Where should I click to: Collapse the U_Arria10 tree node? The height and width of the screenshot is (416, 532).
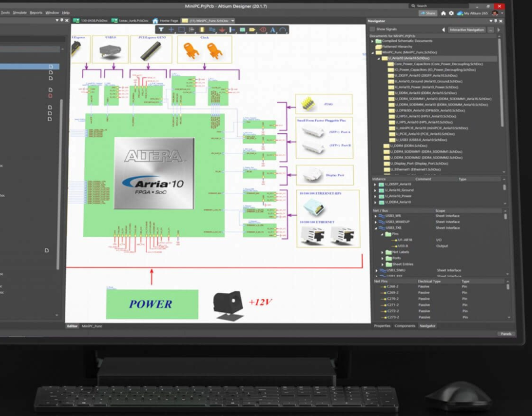tap(379, 58)
